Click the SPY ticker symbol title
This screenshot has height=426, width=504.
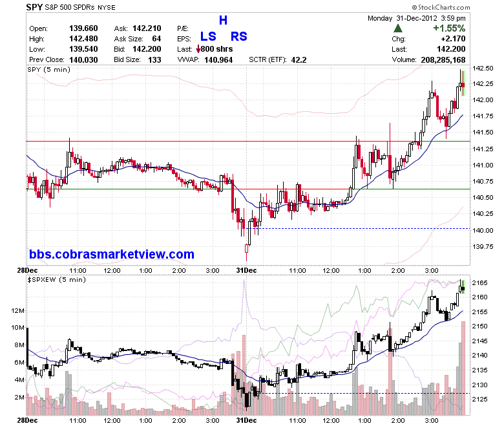[34, 7]
